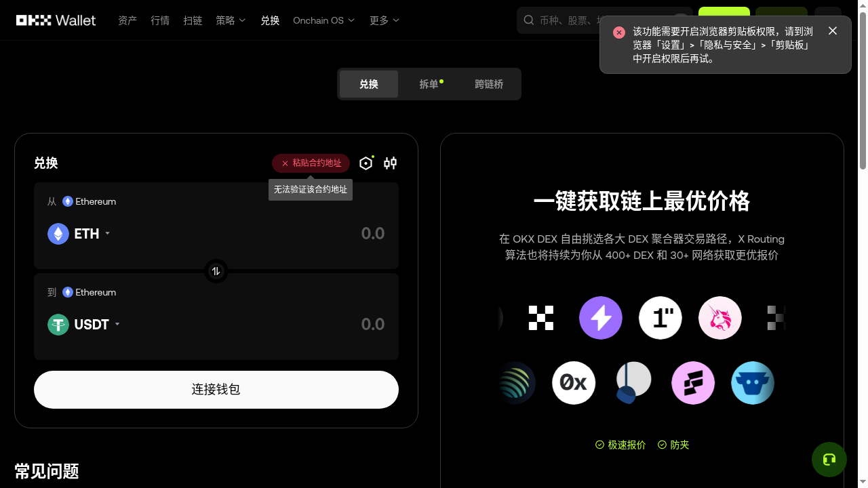Click the 粘贴合约地址 button
The height and width of the screenshot is (488, 868).
pyautogui.click(x=311, y=163)
